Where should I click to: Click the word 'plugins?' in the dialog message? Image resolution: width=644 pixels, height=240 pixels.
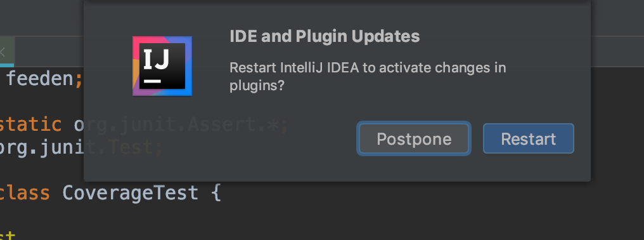257,86
